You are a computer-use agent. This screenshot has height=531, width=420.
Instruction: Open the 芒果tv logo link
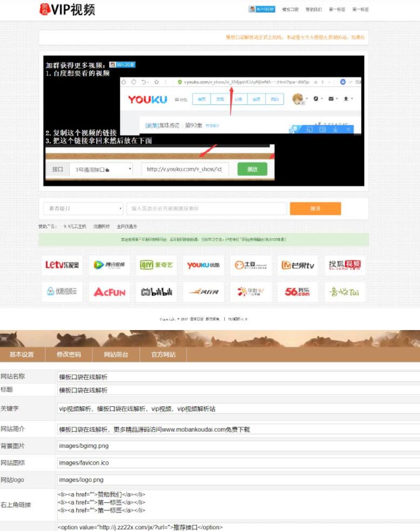[x=298, y=265]
